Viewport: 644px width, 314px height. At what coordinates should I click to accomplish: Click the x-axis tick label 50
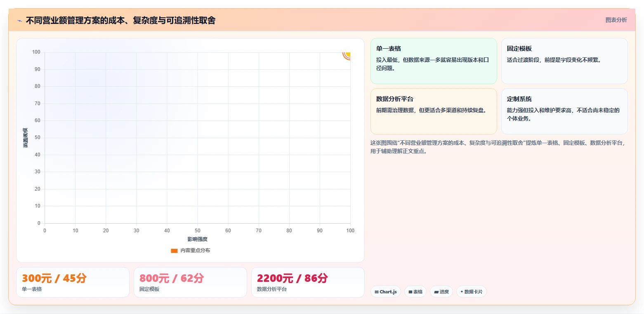tap(198, 231)
